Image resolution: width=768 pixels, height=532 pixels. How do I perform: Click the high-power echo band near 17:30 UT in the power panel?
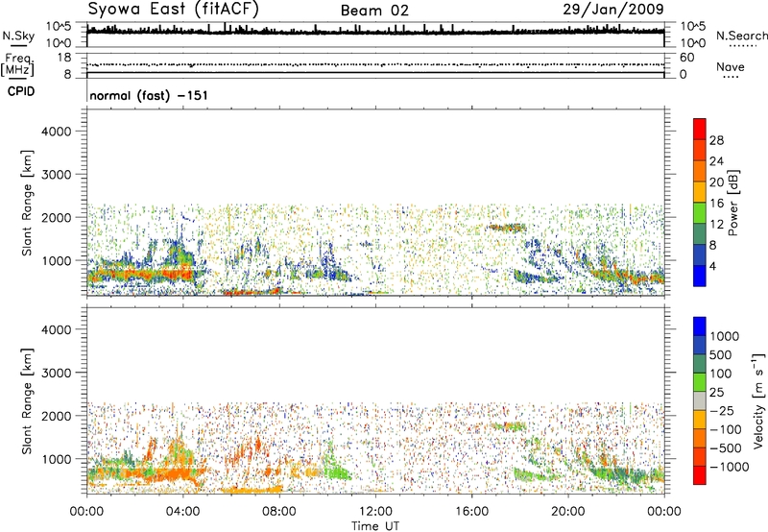click(507, 228)
